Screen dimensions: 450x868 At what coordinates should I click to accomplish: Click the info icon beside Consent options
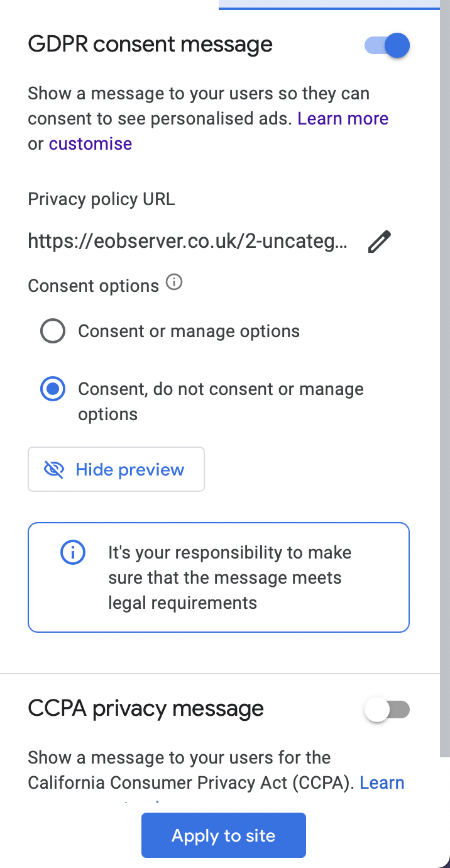click(x=174, y=283)
